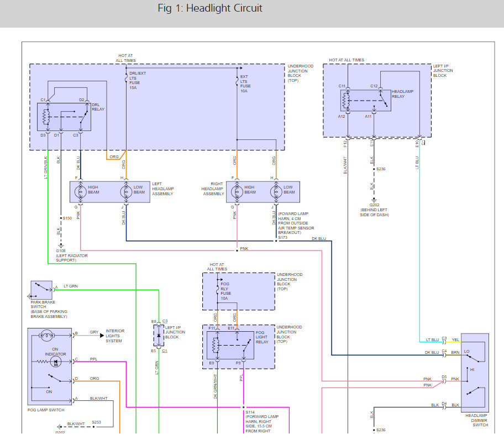Click the C3 connector on LT BLU/YEL wire

444,342
